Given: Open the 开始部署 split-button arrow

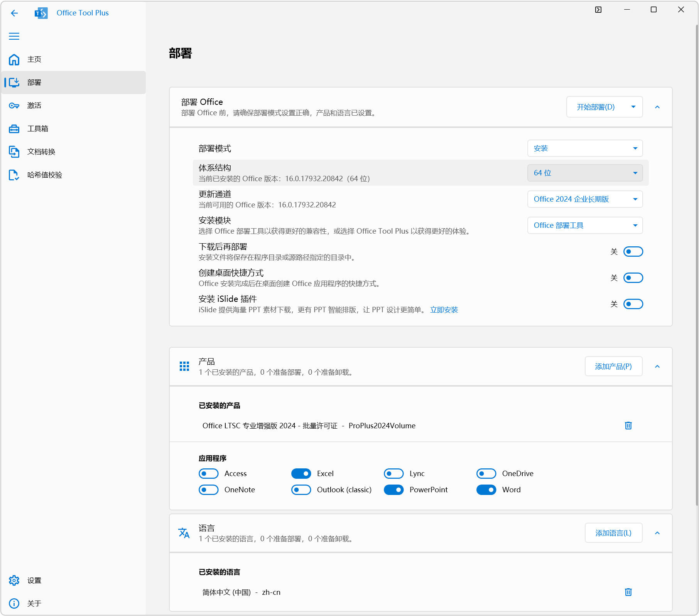Looking at the screenshot, I should pyautogui.click(x=633, y=107).
